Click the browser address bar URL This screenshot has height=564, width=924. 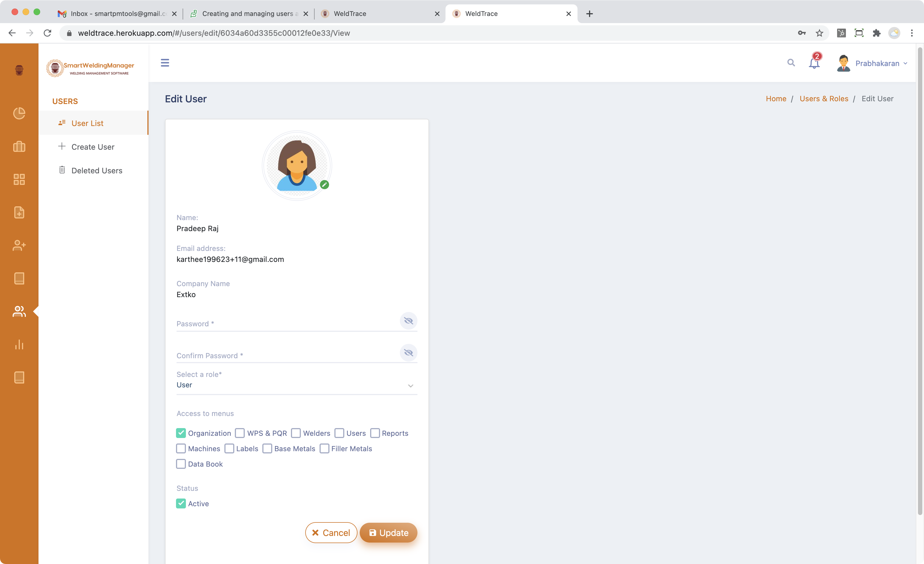pos(214,33)
